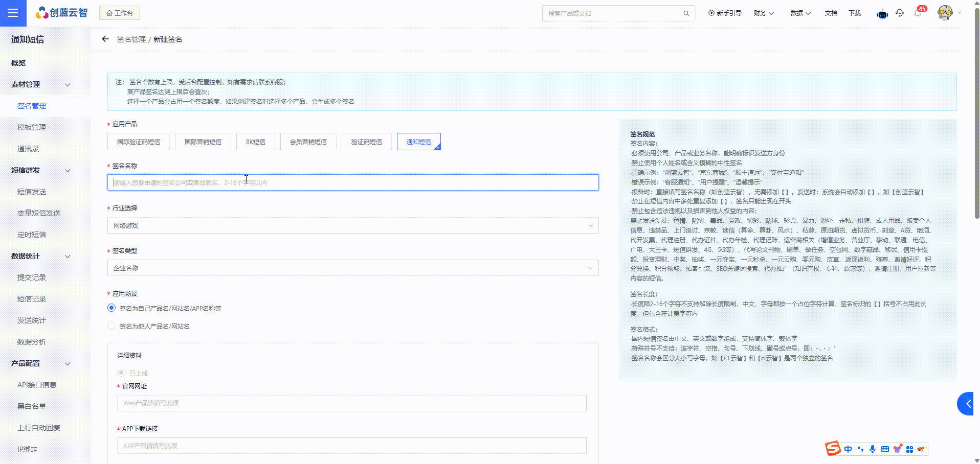
Task: Click the Sogou input microphone icon
Action: (872, 449)
